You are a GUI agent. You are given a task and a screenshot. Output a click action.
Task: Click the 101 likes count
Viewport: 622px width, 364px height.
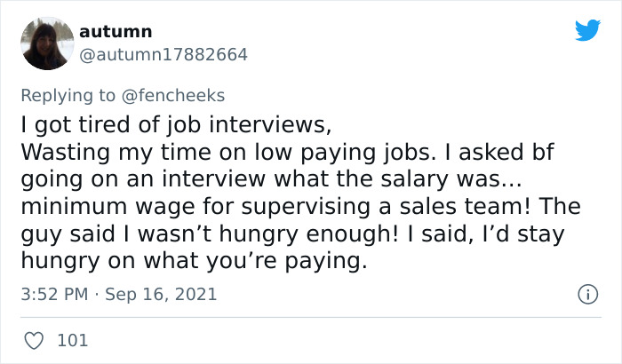pos(73,339)
